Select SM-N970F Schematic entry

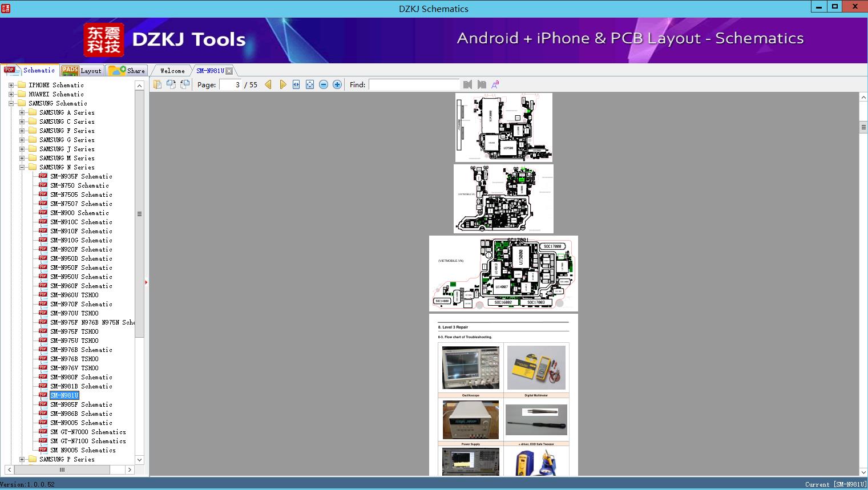coord(81,304)
